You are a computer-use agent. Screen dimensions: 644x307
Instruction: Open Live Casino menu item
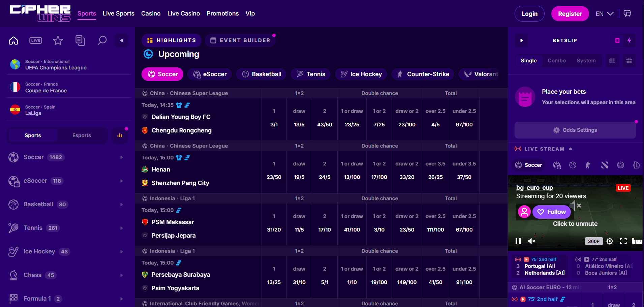click(184, 13)
